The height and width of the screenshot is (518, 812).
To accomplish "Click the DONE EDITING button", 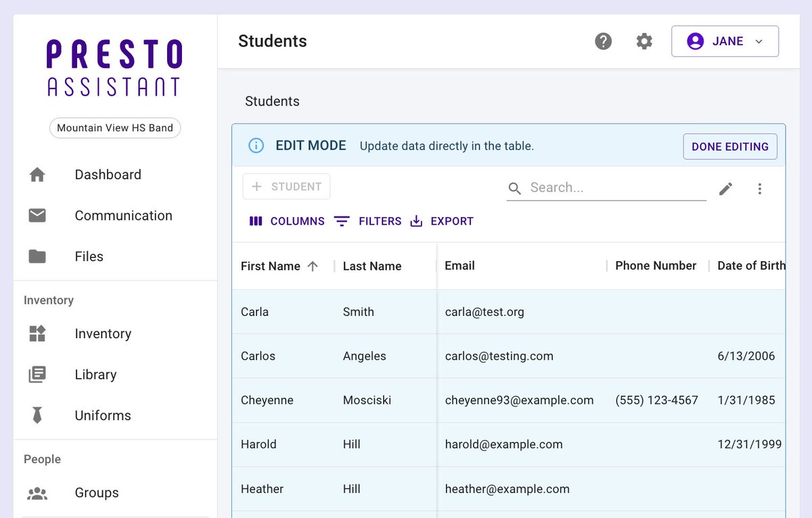I will (730, 146).
